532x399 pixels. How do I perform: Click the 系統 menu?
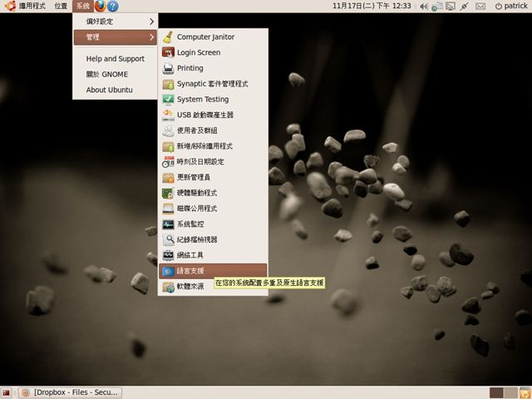pyautogui.click(x=83, y=6)
